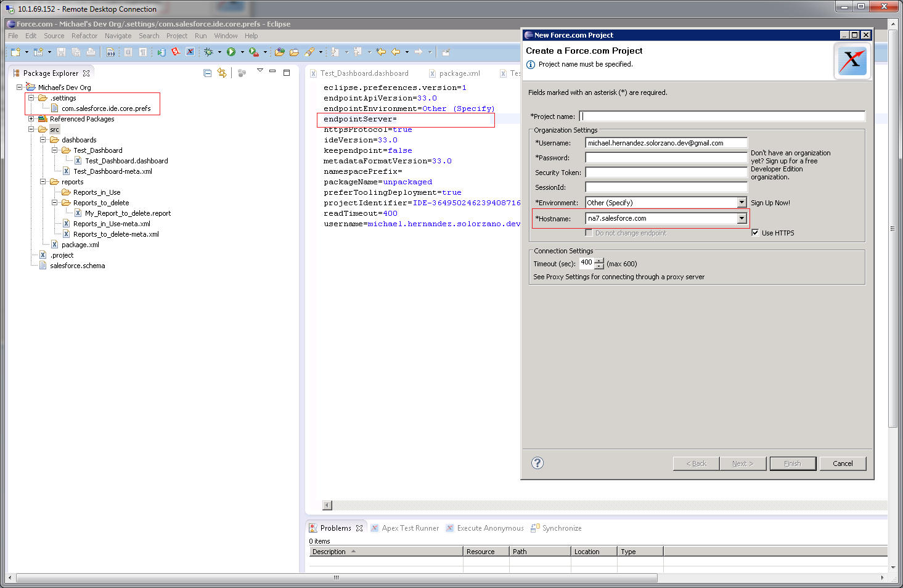Viewport: 903px width, 588px height.
Task: Switch to the Apex Test Runner tab
Action: click(x=405, y=528)
